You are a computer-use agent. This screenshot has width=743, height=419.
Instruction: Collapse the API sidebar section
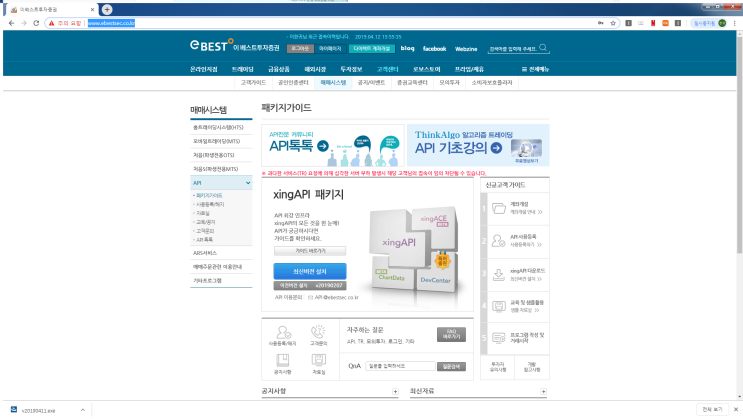[248, 183]
